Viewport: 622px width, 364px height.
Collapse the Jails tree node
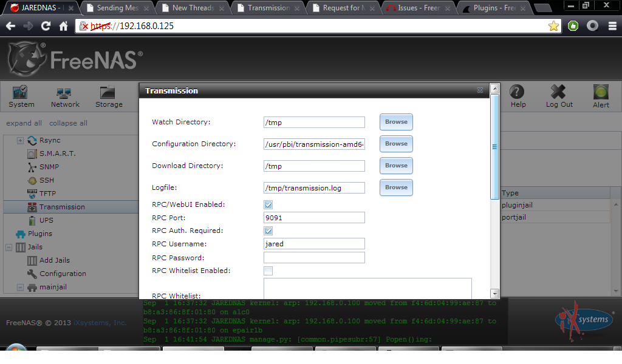9,247
